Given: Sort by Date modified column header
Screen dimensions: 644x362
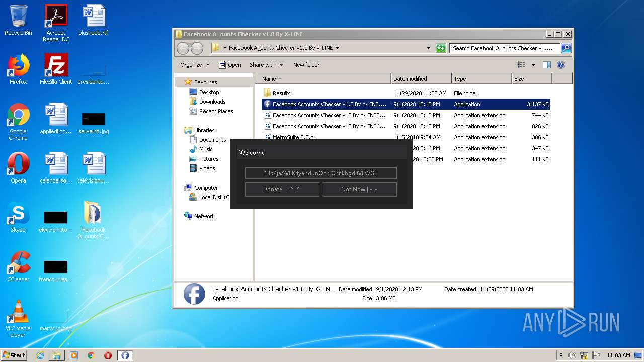Looking at the screenshot, I should coord(421,79).
